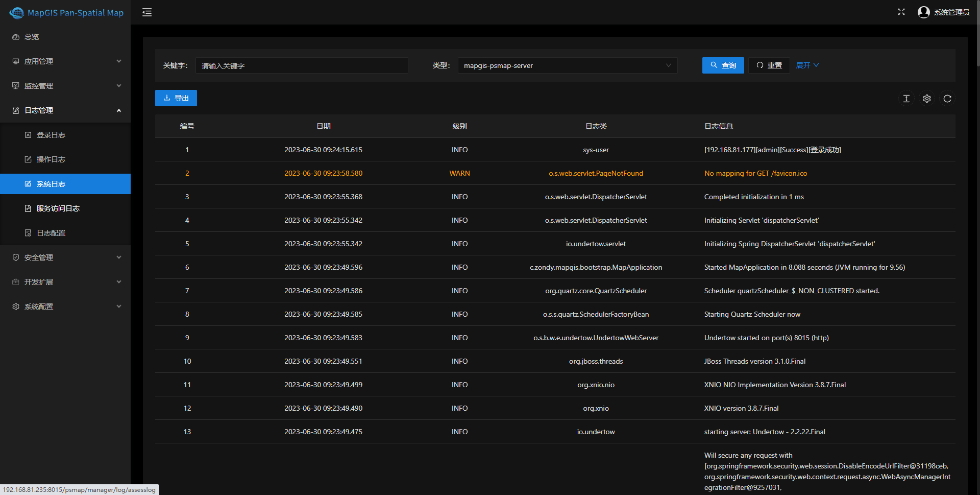This screenshot has height=495, width=980.
Task: Expand the 开发扩展 menu chevron
Action: (119, 282)
